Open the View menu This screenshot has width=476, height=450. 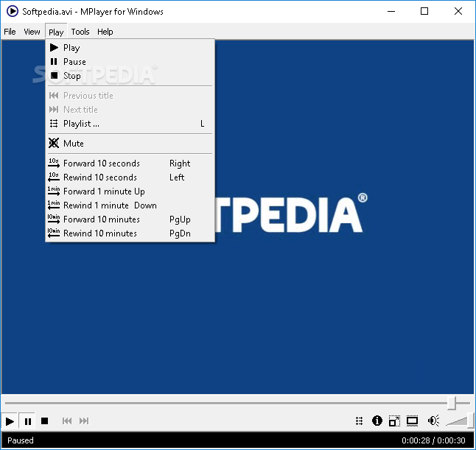[x=32, y=32]
